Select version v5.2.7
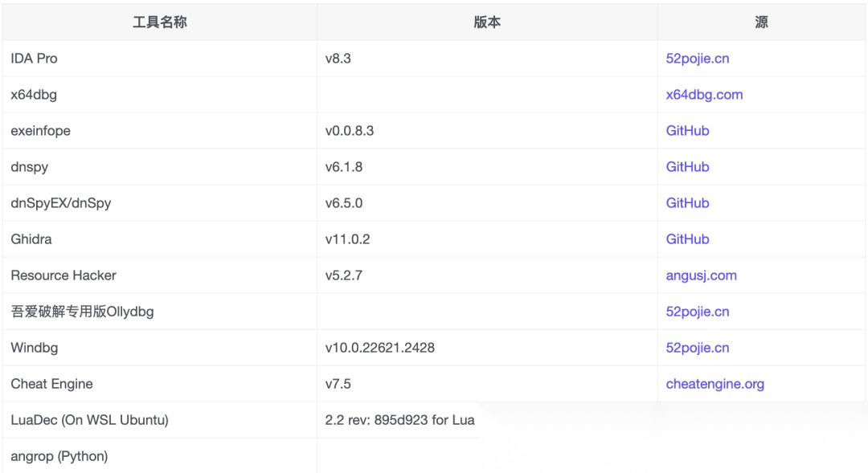 [x=344, y=275]
